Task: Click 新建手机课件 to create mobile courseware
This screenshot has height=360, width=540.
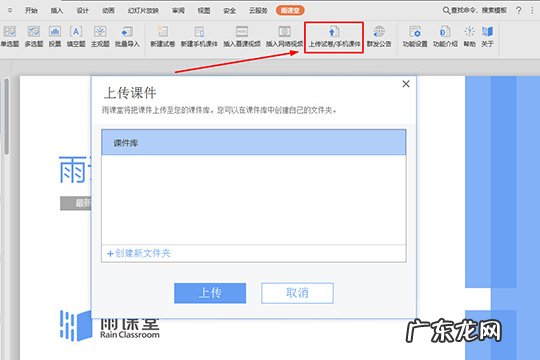Action: tap(199, 37)
